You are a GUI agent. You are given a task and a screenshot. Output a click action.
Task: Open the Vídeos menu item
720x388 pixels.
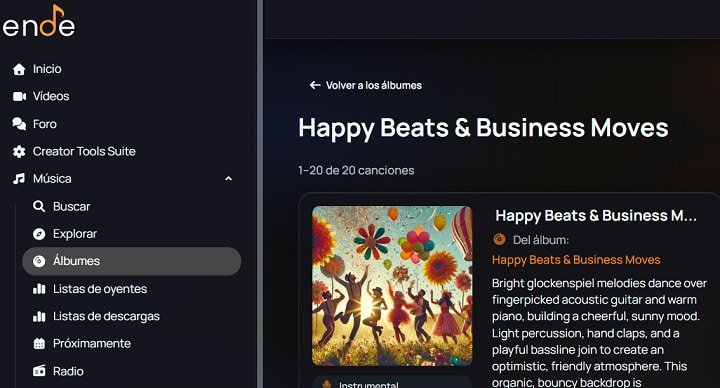click(51, 96)
